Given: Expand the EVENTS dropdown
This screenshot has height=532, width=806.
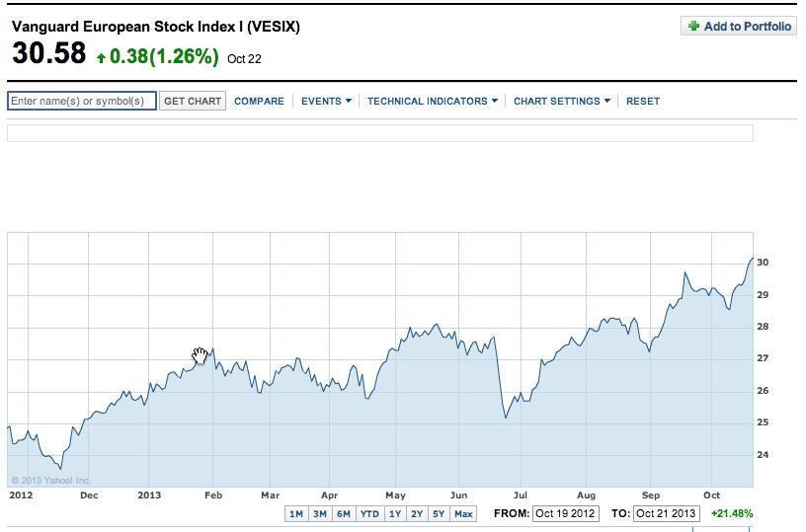Looking at the screenshot, I should [326, 101].
